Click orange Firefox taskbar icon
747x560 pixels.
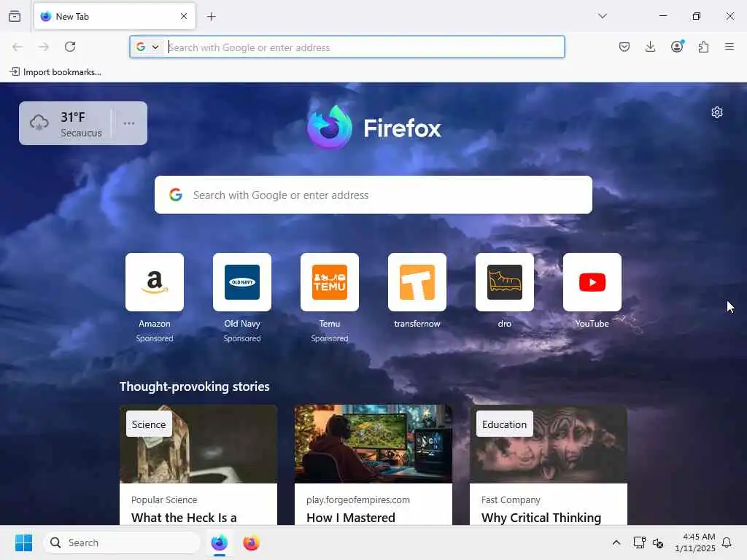[x=251, y=542]
